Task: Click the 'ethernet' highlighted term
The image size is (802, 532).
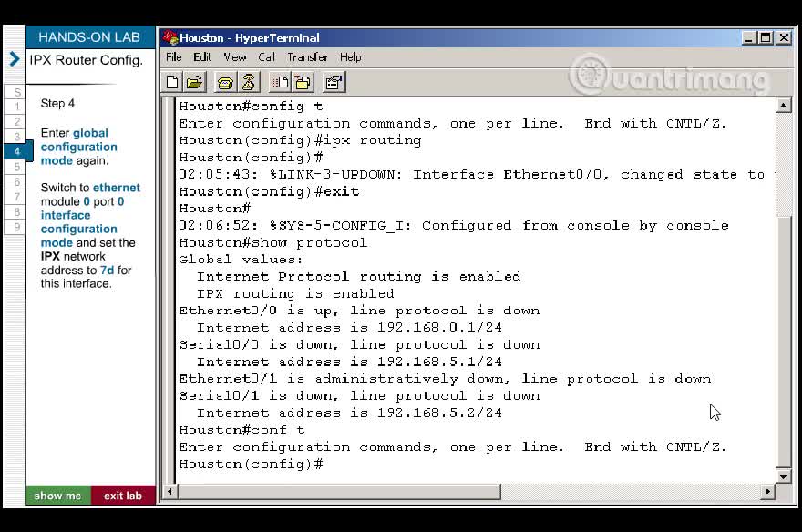Action: click(116, 188)
